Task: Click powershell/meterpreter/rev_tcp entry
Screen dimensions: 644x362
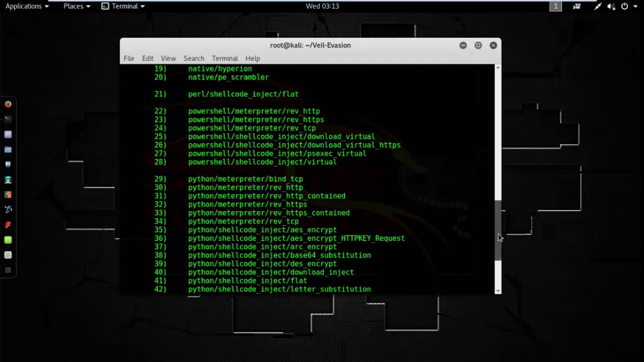Action: click(x=252, y=128)
